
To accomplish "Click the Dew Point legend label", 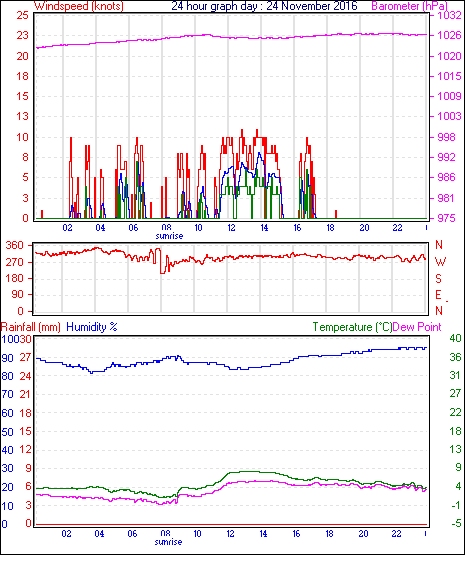I will click(417, 327).
